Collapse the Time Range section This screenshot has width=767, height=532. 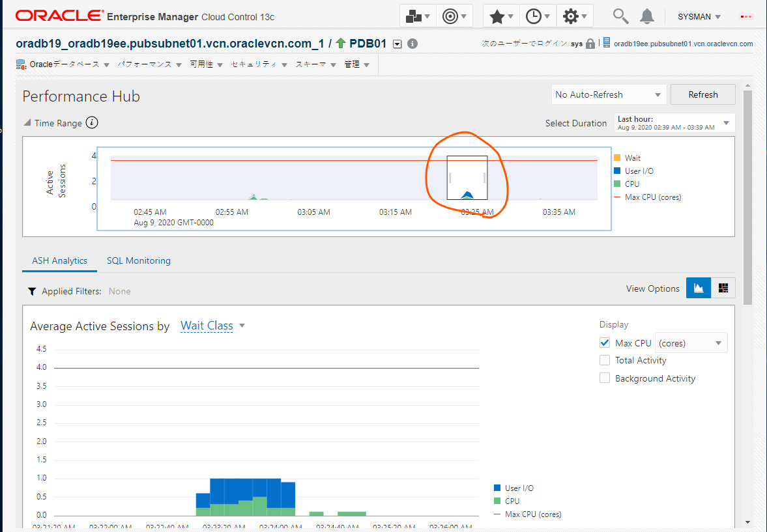26,122
